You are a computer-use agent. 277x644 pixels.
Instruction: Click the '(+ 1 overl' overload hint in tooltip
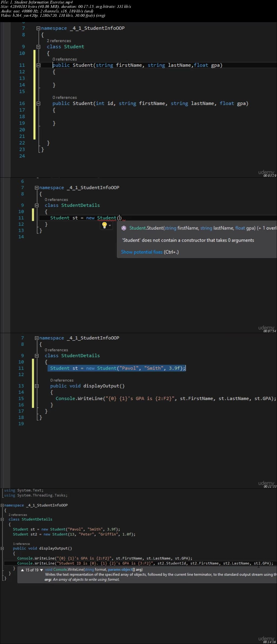click(x=266, y=228)
